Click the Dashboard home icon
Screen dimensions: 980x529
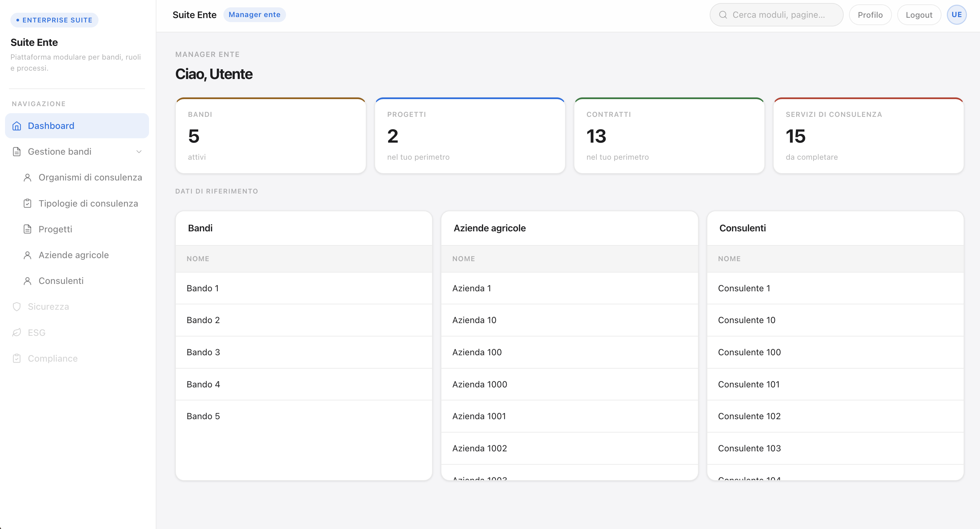pyautogui.click(x=17, y=126)
